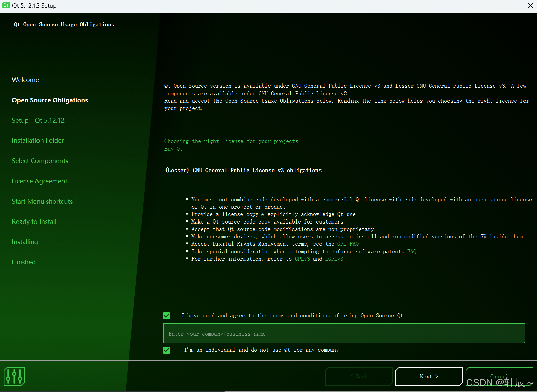Viewport: 537px width, 392px height.
Task: Click the Cancel button
Action: click(x=499, y=376)
